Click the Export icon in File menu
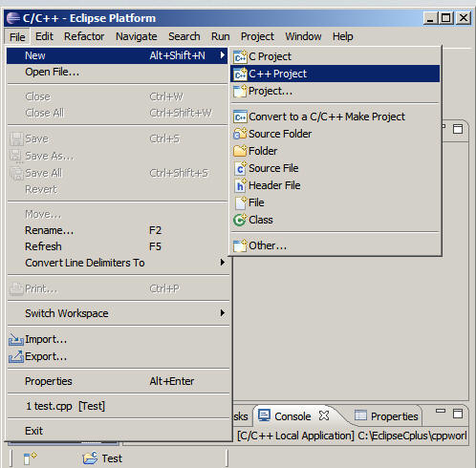 click(x=16, y=356)
